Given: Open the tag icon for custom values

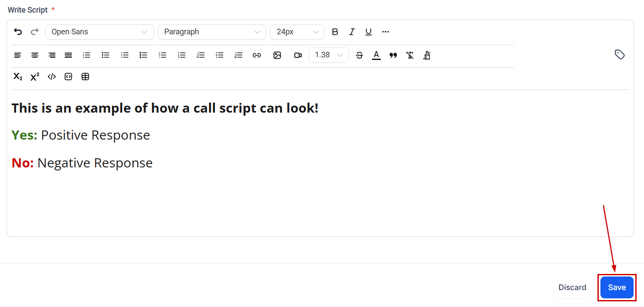Looking at the screenshot, I should 620,54.
